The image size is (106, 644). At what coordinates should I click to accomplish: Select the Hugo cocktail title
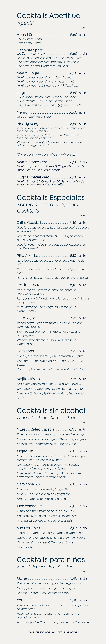[x=22, y=93]
